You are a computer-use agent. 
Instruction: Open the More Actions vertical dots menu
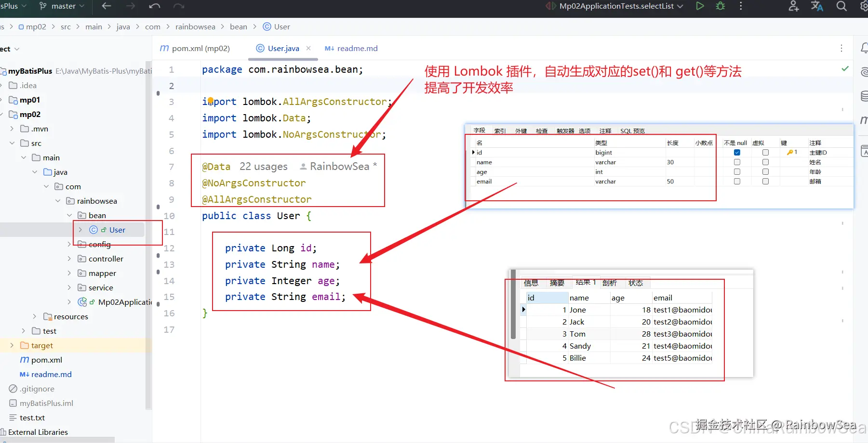click(x=741, y=6)
